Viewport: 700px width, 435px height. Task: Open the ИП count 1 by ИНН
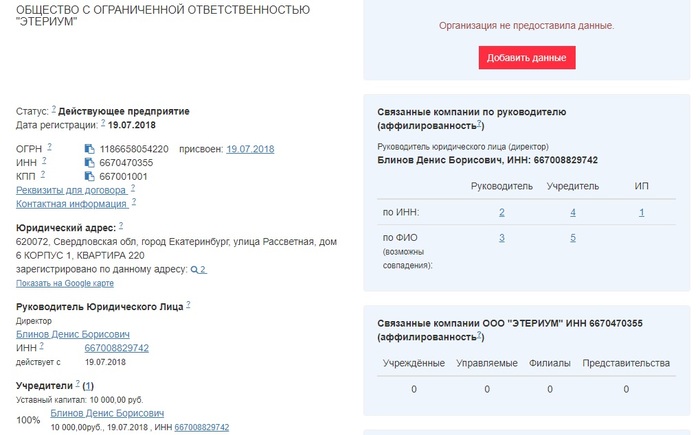[x=641, y=212]
